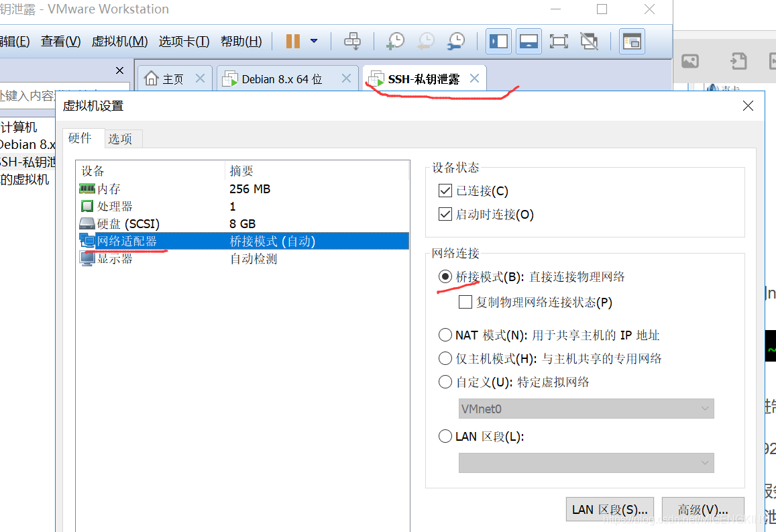Close the 主页 tab with its X

(200, 78)
